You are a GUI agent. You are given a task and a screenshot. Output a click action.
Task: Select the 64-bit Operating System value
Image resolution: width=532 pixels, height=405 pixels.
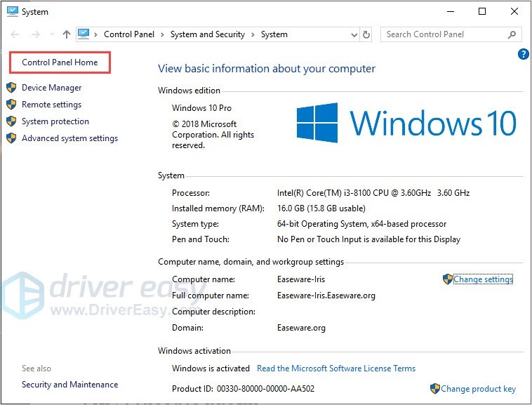tap(361, 224)
